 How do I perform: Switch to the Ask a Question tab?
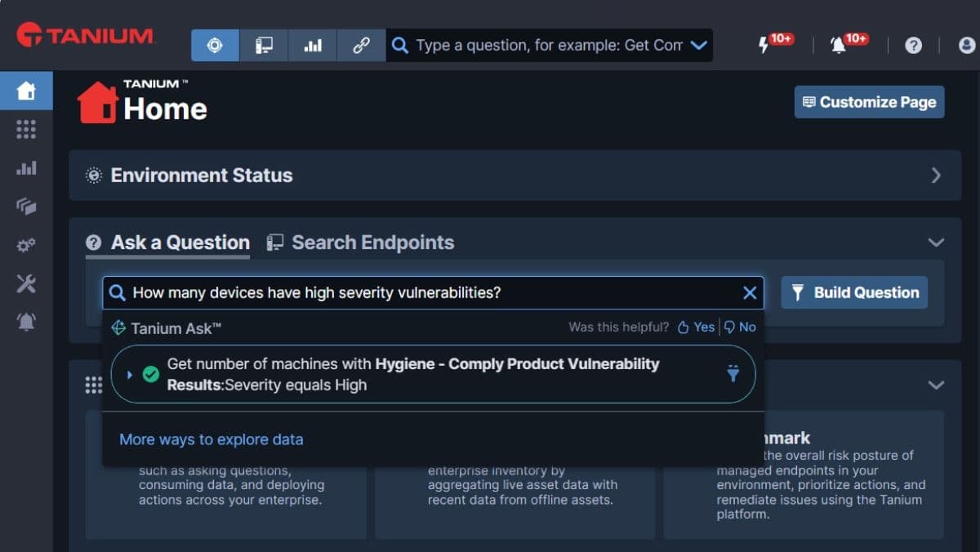point(167,243)
